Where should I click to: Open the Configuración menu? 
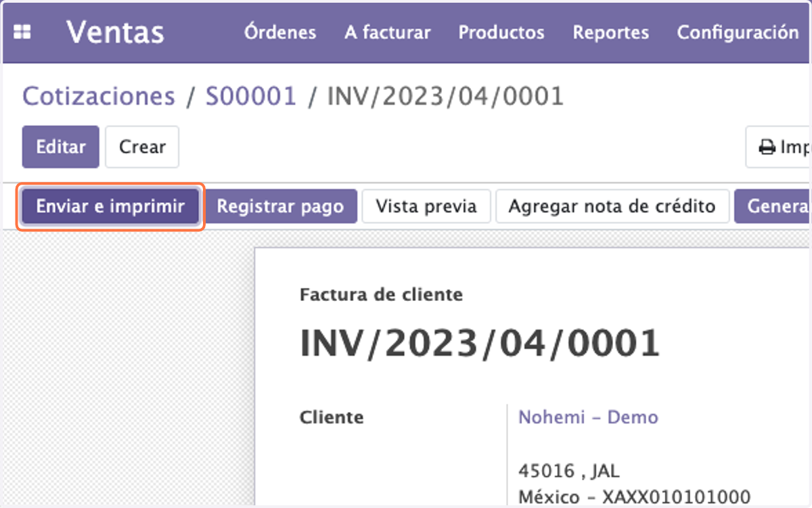(x=738, y=32)
